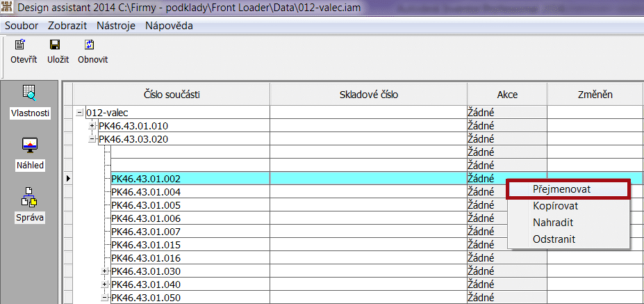Choose Nahradit from the context menu
This screenshot has width=644, height=304.
568,223
